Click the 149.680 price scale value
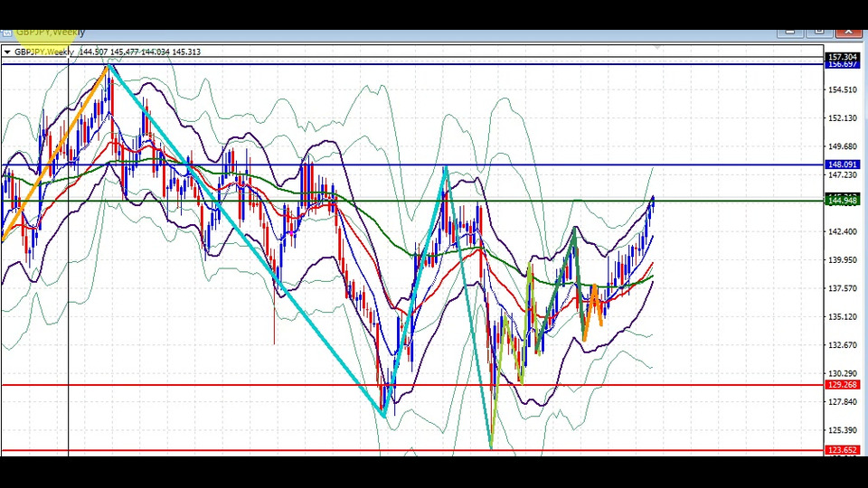The height and width of the screenshot is (488, 868). 843,146
